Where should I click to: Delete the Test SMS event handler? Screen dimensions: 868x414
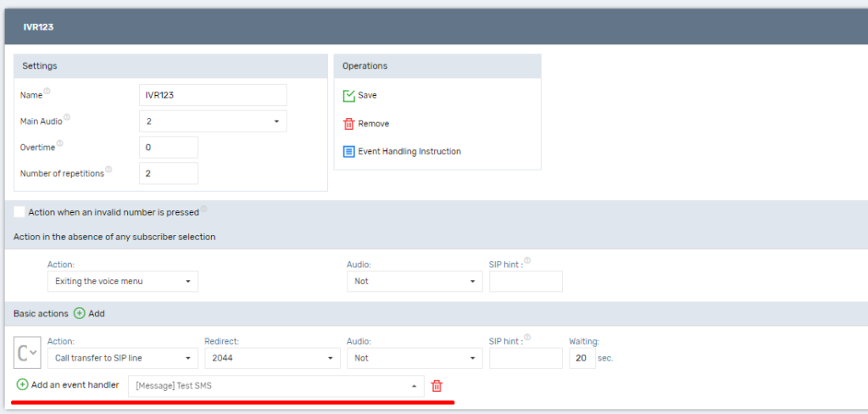coord(437,386)
